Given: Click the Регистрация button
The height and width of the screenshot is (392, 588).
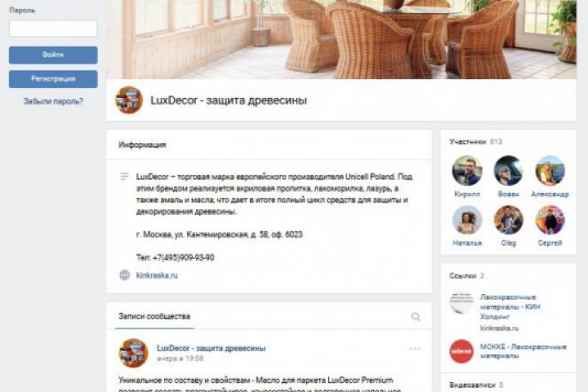Looking at the screenshot, I should 53,78.
